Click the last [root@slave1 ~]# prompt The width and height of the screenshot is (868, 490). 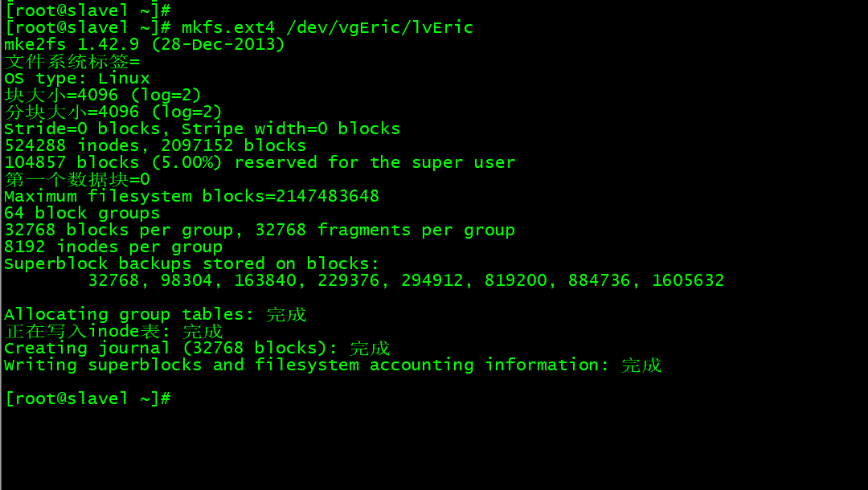pyautogui.click(x=88, y=398)
